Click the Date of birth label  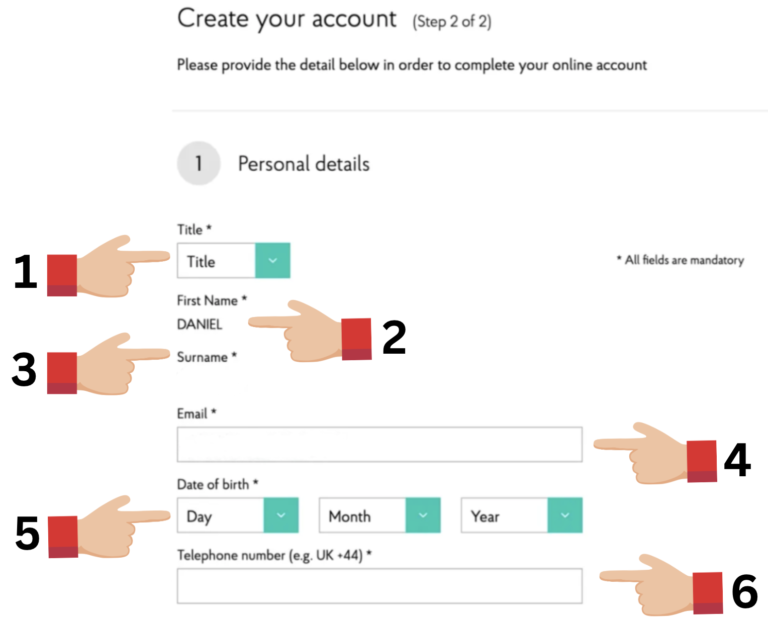point(217,484)
